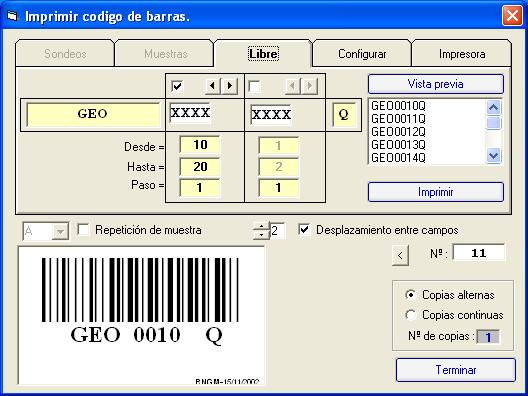This screenshot has width=528, height=396.
Task: Click the first column Paso field
Action: click(x=200, y=188)
